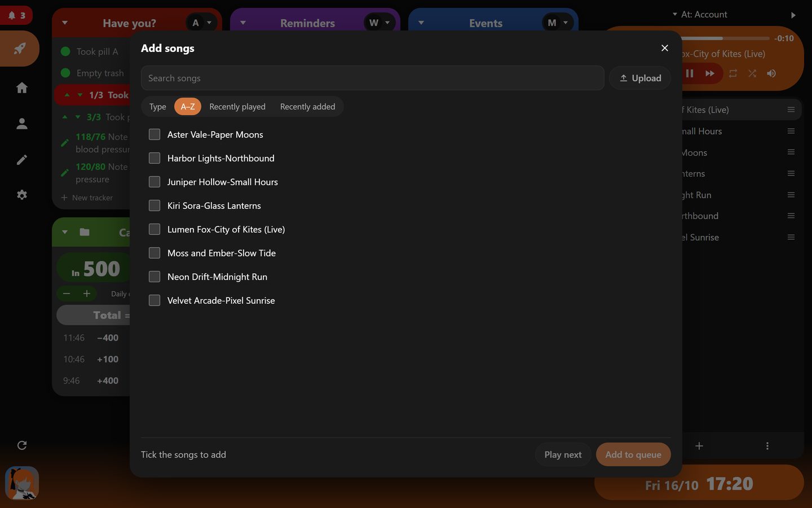Viewport: 812px width, 508px height.
Task: Go to the home sidebar icon
Action: coord(22,87)
